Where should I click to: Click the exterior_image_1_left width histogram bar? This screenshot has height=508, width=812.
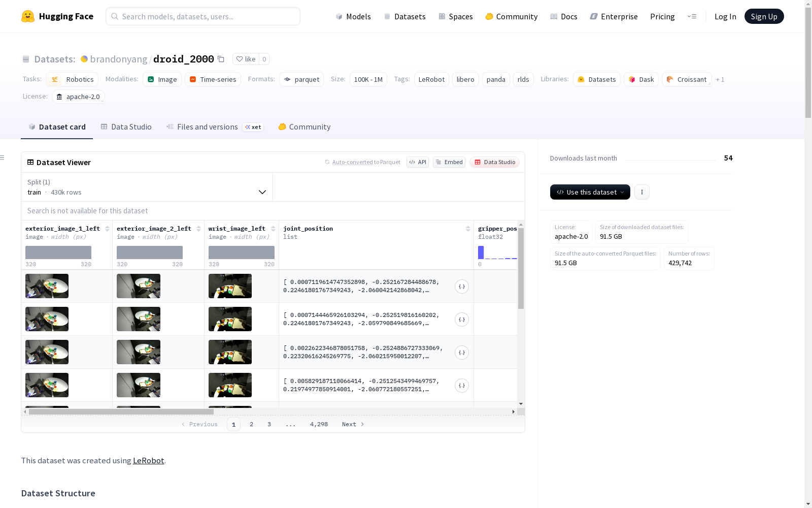(x=58, y=252)
